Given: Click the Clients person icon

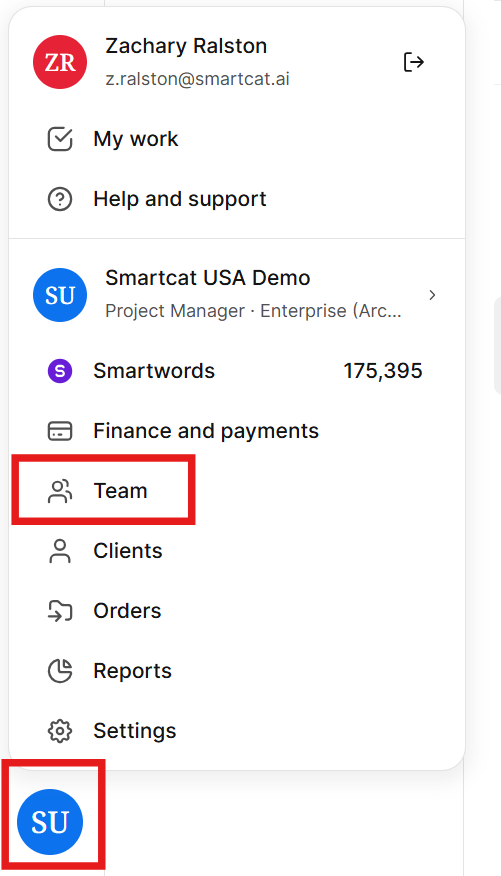Looking at the screenshot, I should (60, 551).
